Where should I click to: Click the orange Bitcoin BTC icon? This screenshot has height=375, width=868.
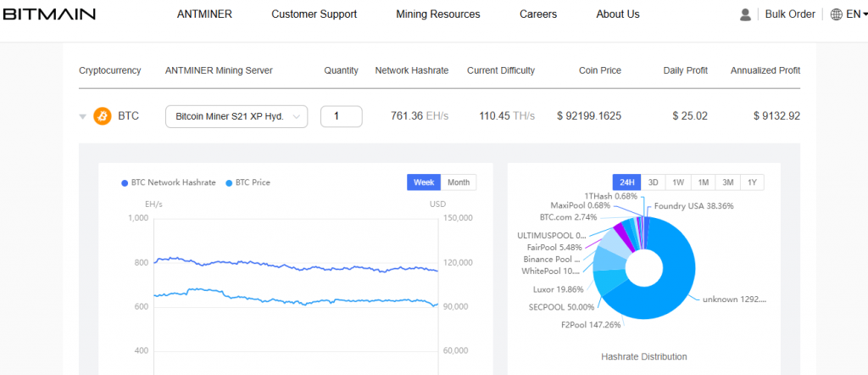(x=103, y=115)
